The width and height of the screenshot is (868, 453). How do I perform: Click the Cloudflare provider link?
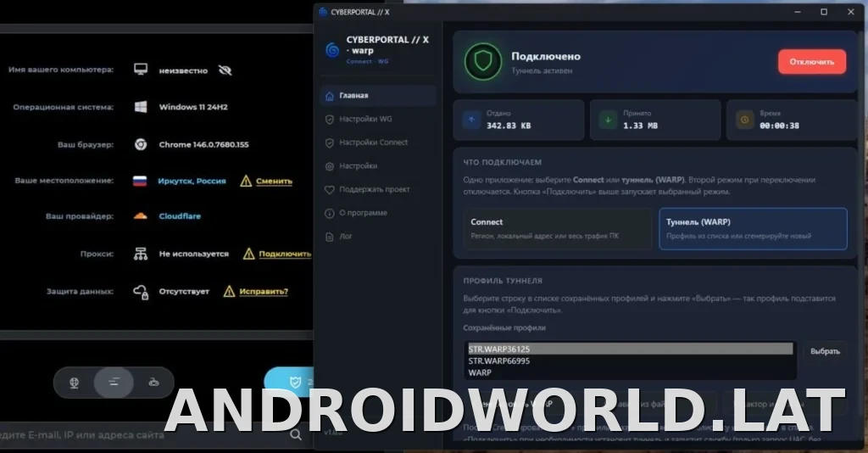(180, 216)
